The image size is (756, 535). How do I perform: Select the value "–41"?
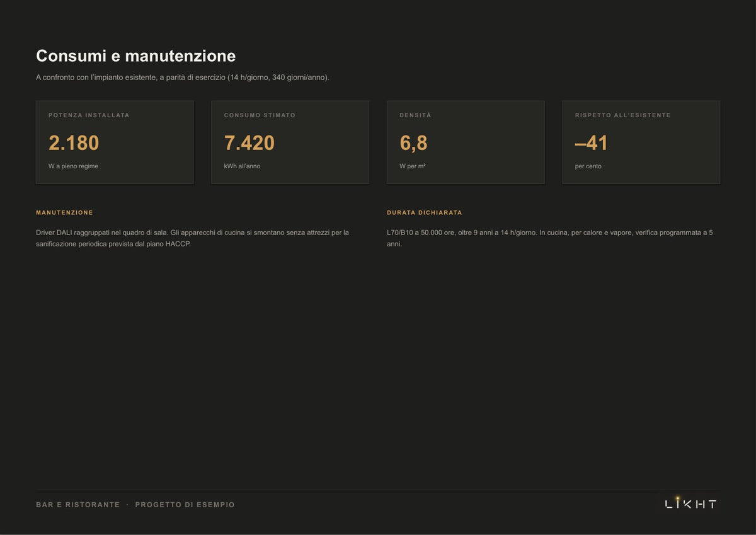click(592, 143)
